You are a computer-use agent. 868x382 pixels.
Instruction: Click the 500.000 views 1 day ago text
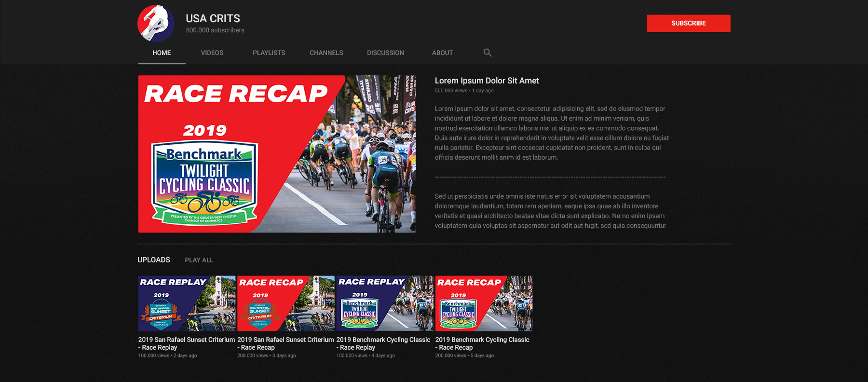click(x=464, y=91)
